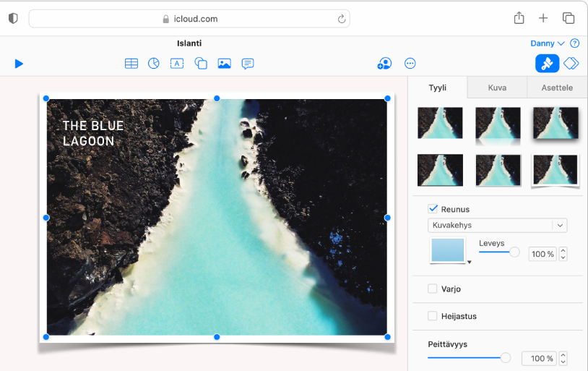Open the collaboration icon

click(384, 64)
